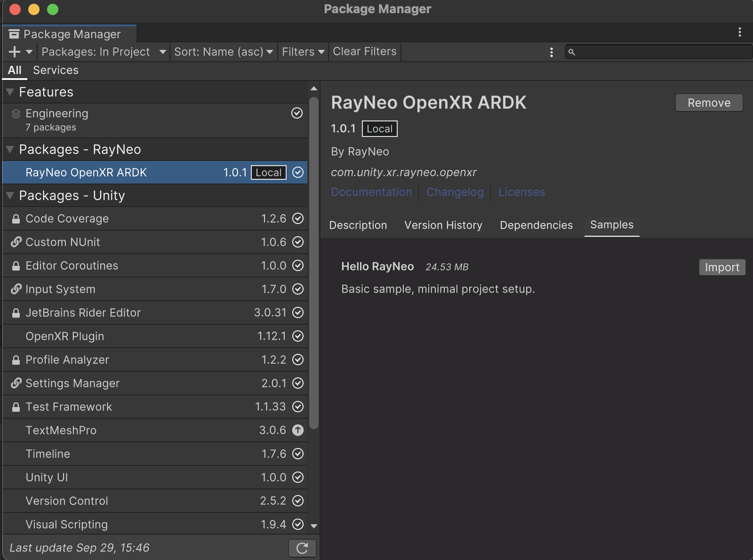The image size is (753, 560).
Task: Click Test Framework lock icon
Action: pyautogui.click(x=16, y=407)
